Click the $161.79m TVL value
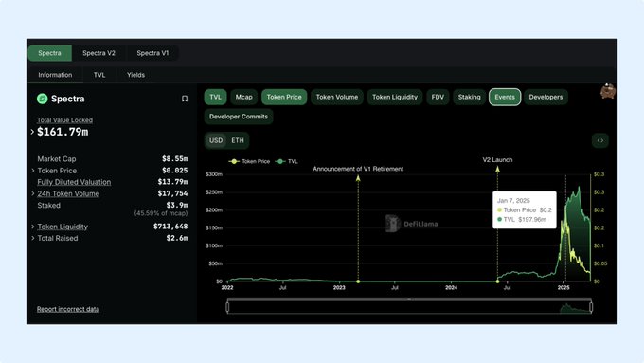Image resolution: width=644 pixels, height=363 pixels. pos(63,132)
